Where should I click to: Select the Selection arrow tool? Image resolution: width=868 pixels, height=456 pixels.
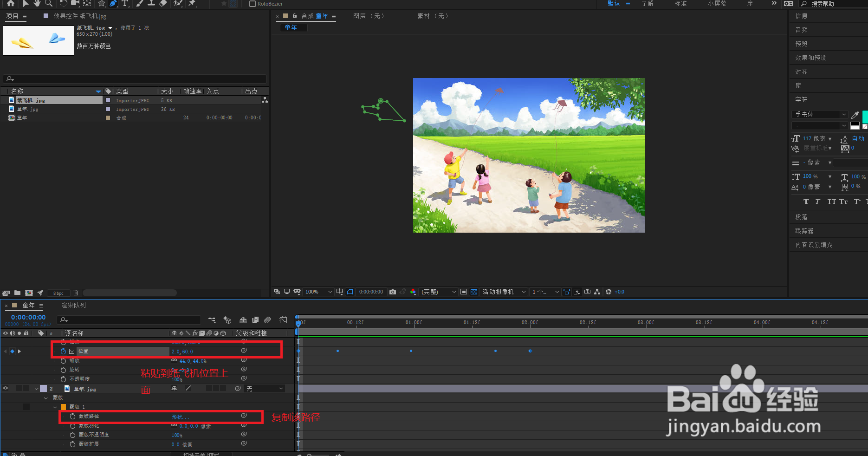pyautogui.click(x=26, y=3)
